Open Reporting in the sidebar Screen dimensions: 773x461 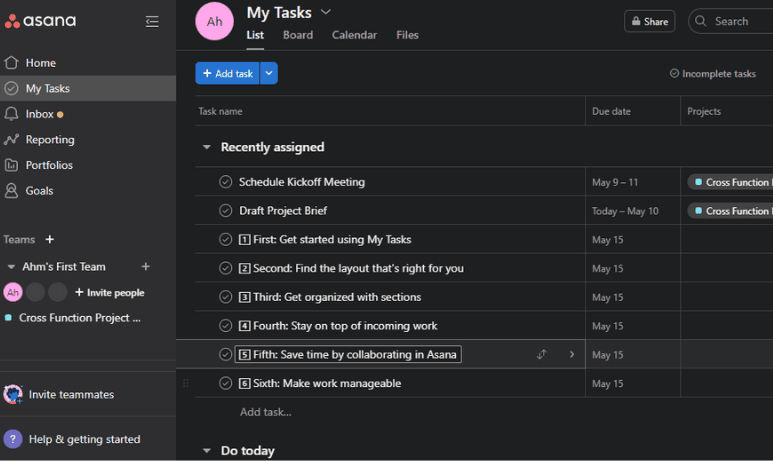pyautogui.click(x=88, y=140)
